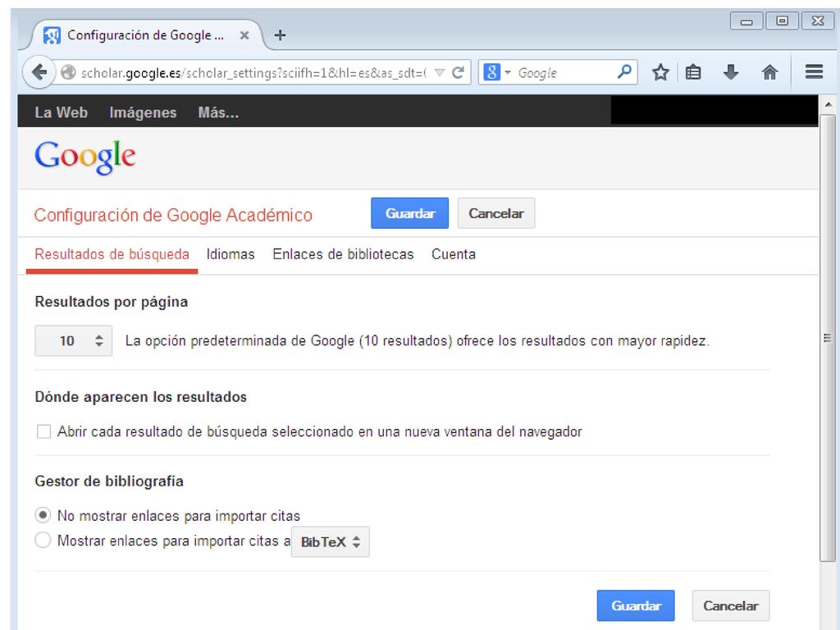Click the 'Dónde aparecen los resultados' heading
The width and height of the screenshot is (840, 630).
coord(141,397)
